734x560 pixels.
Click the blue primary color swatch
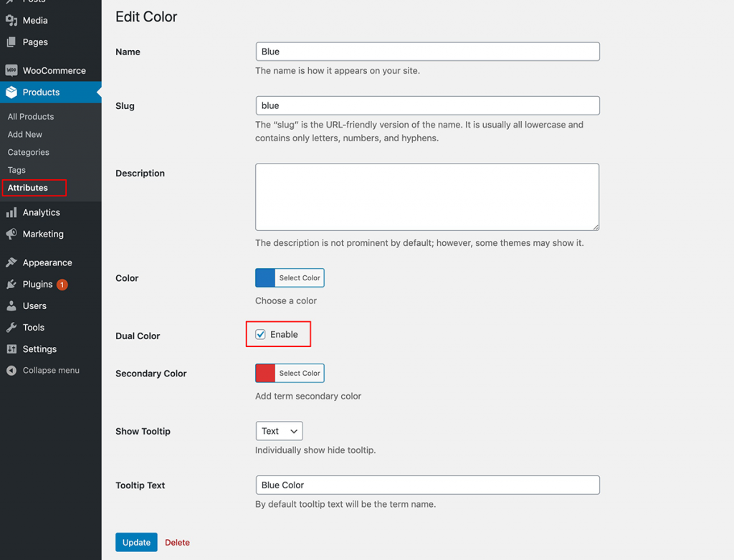[265, 277]
